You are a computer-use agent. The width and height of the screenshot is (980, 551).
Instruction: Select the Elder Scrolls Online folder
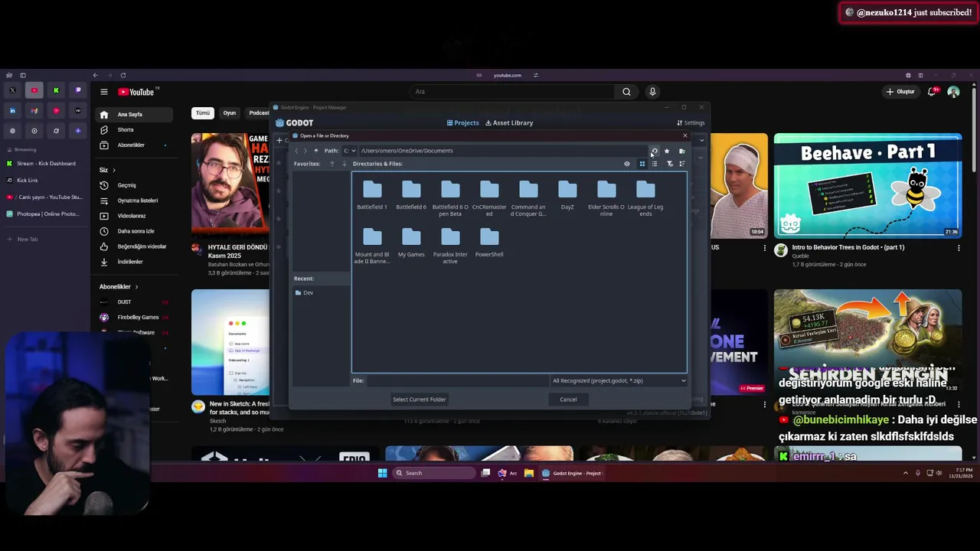pos(606,198)
